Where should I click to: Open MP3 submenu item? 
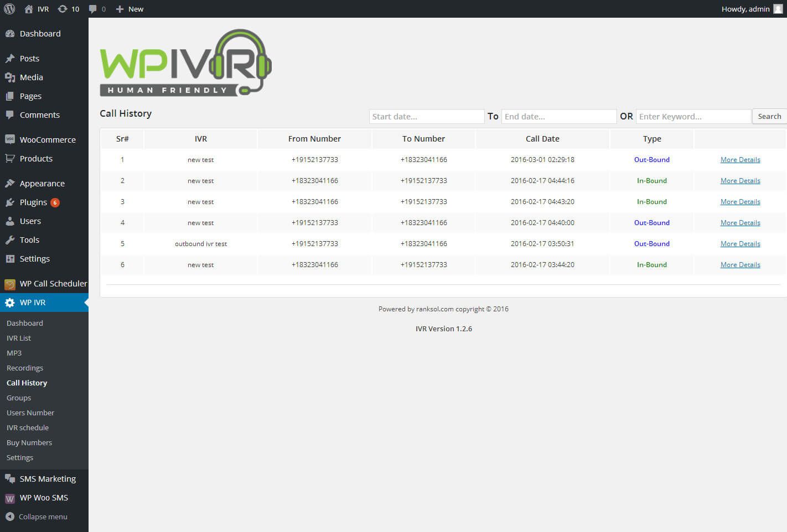14,353
